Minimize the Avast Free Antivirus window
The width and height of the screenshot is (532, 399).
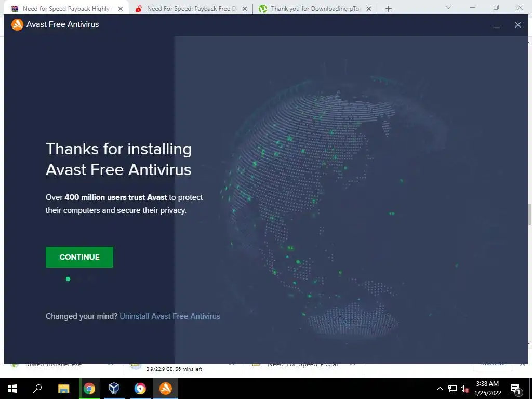click(496, 25)
